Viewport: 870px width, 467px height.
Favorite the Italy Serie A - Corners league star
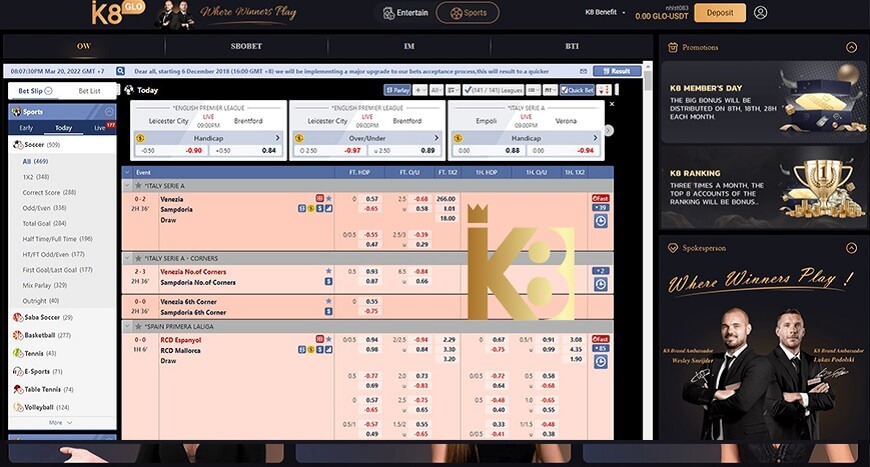[139, 258]
